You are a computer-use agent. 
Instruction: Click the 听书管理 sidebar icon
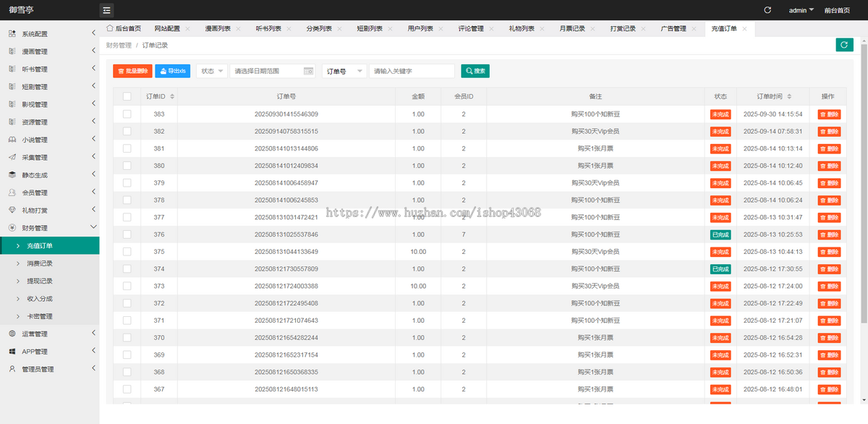pyautogui.click(x=12, y=69)
